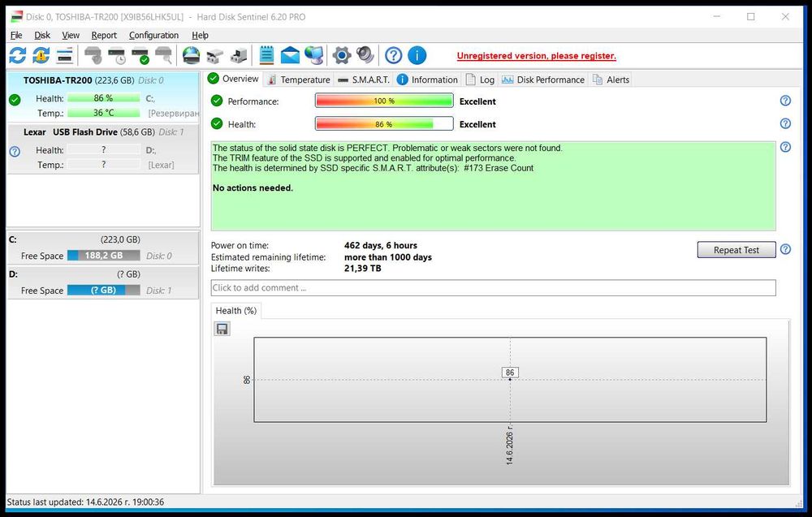Click the TOSHIBA Temp. 36 °C green bar

pyautogui.click(x=104, y=112)
